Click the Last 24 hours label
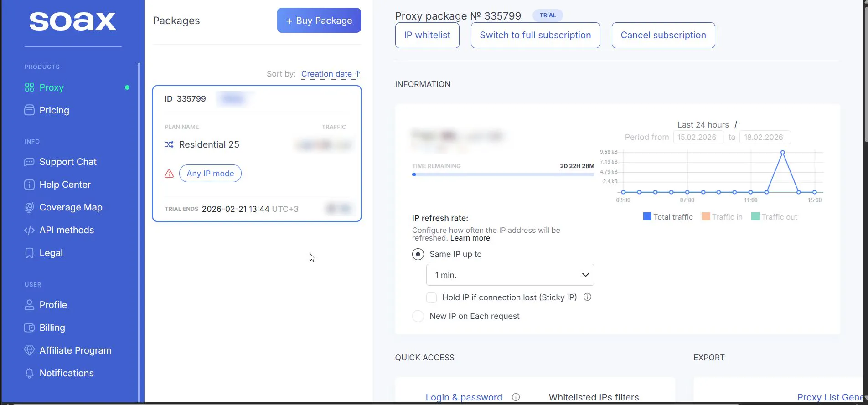This screenshot has height=405, width=868. [703, 125]
